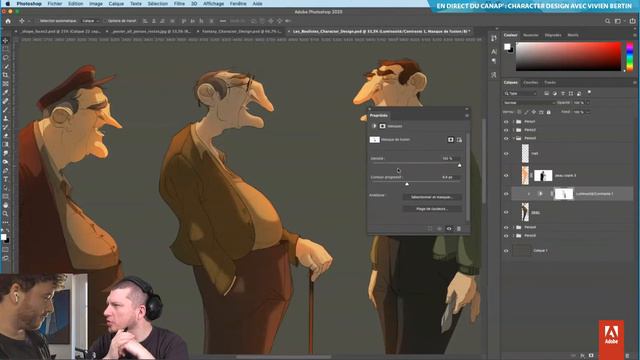Go to Photoshop Home screen icon
The width and height of the screenshot is (640, 360).
click(8, 21)
